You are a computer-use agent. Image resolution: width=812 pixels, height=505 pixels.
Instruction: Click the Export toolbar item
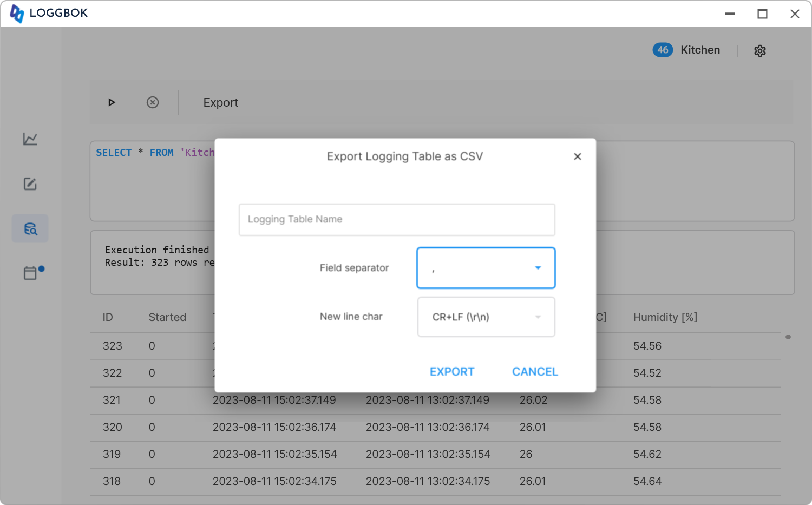pos(220,103)
